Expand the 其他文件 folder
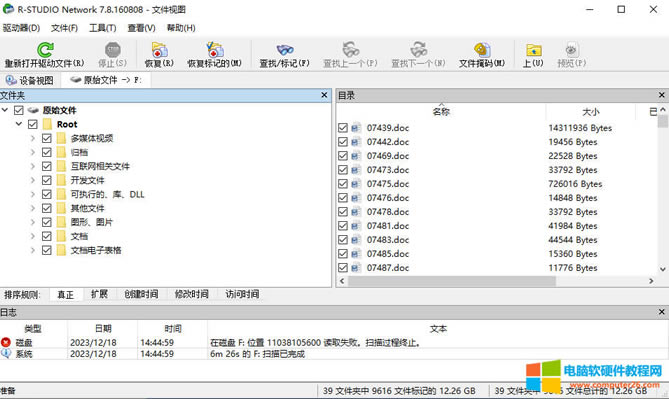Image resolution: width=669 pixels, height=399 pixels. (x=33, y=208)
